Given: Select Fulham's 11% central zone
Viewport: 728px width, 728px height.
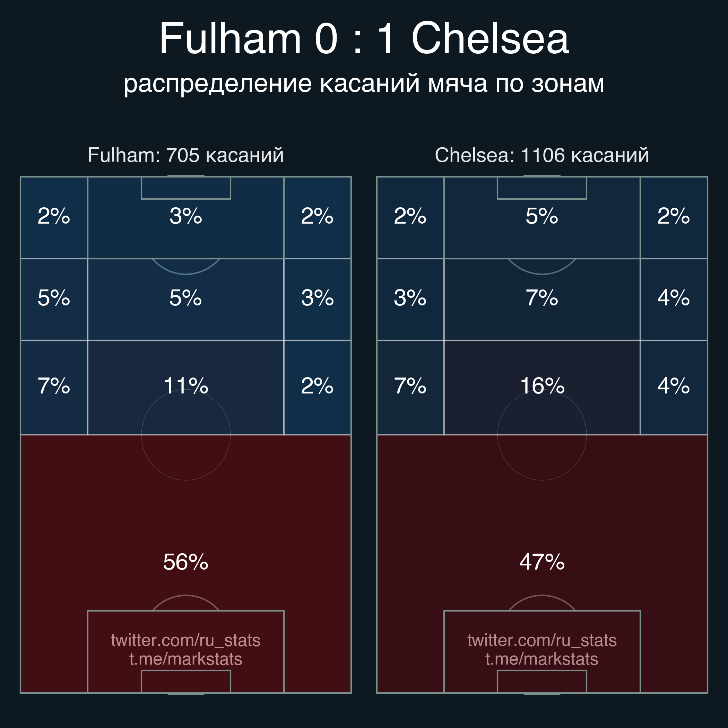Looking at the screenshot, I should pos(185,385).
